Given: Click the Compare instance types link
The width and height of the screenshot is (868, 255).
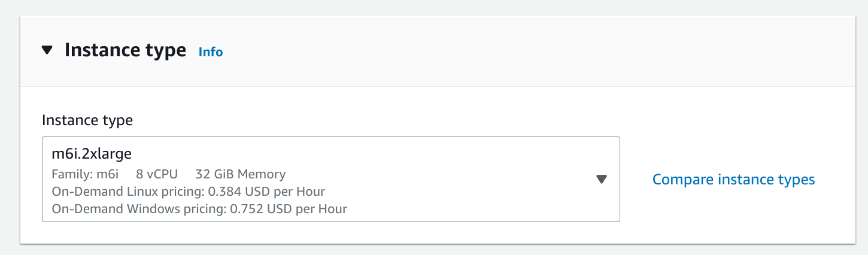Looking at the screenshot, I should click(733, 180).
